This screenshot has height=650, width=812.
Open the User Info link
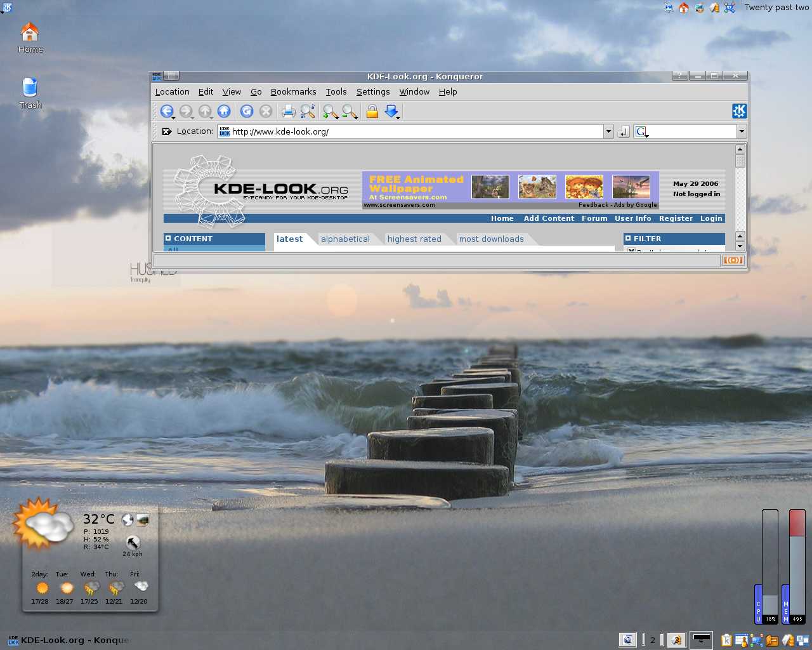pyautogui.click(x=632, y=218)
